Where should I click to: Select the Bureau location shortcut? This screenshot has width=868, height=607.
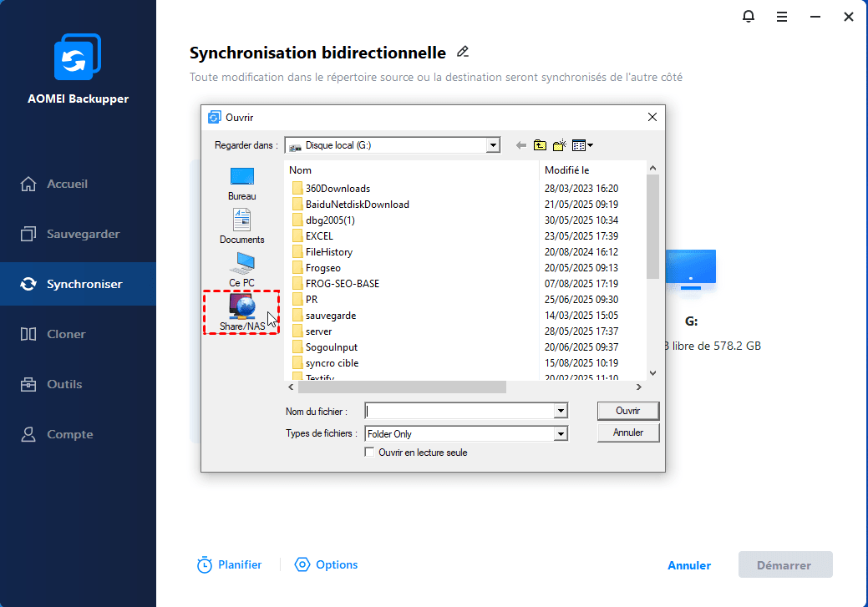tap(242, 185)
